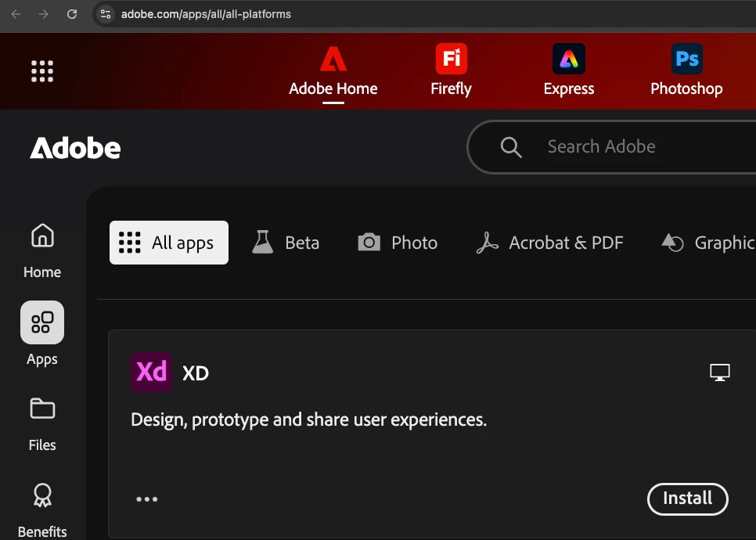
Task: Click the site information icon in address bar
Action: click(106, 14)
